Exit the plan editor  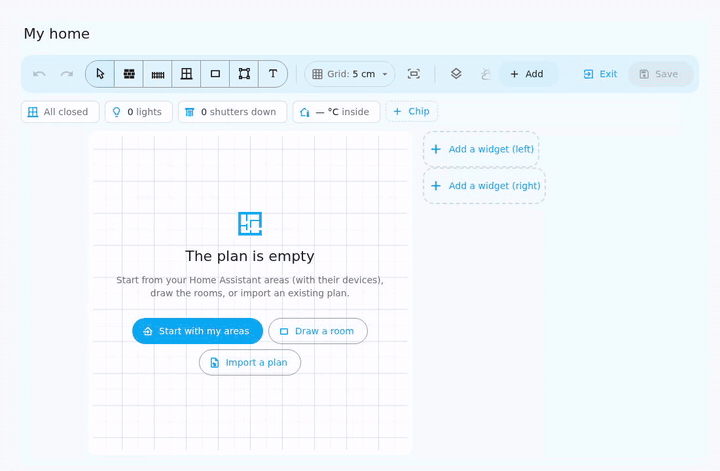(600, 74)
